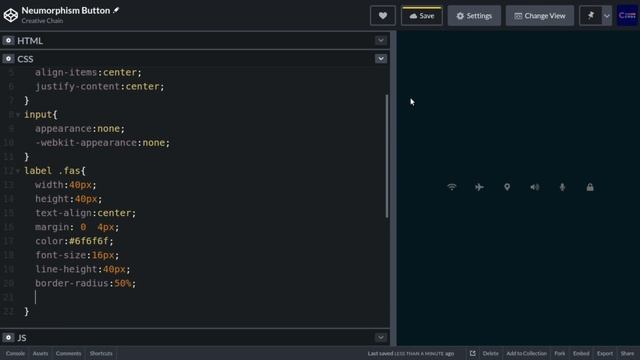Click the border-radius:50%; line

pos(85,283)
